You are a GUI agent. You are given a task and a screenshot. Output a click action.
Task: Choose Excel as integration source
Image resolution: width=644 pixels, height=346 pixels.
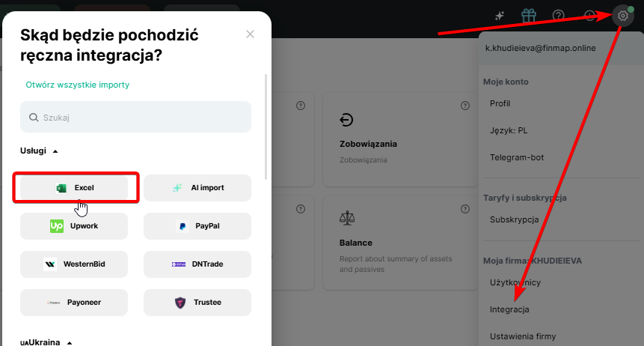pos(74,188)
